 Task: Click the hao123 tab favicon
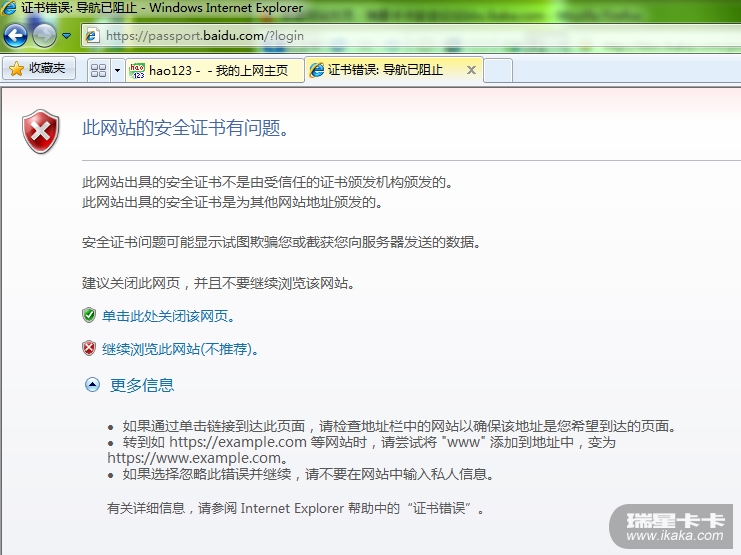137,70
